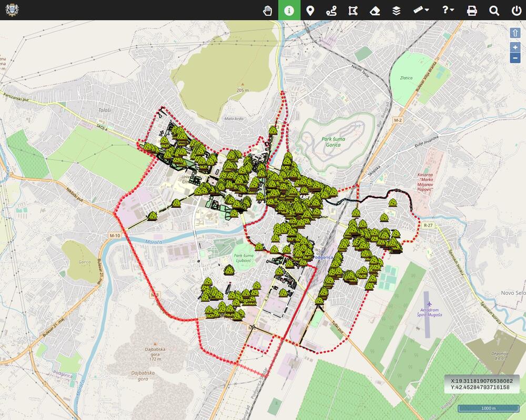Click the X/Y coordinates readout box

tap(481, 384)
